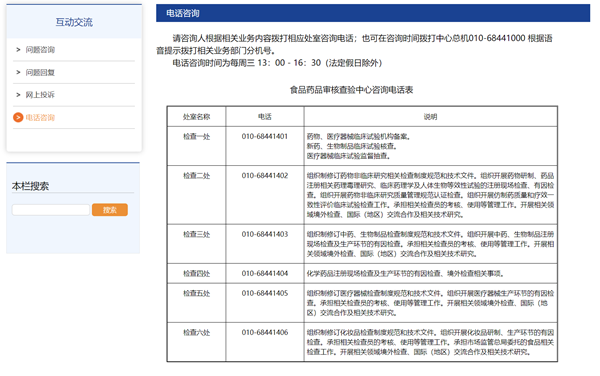Click the 食品药品审核查验中心咨询电话表 table title
600x376 pixels.
click(351, 90)
